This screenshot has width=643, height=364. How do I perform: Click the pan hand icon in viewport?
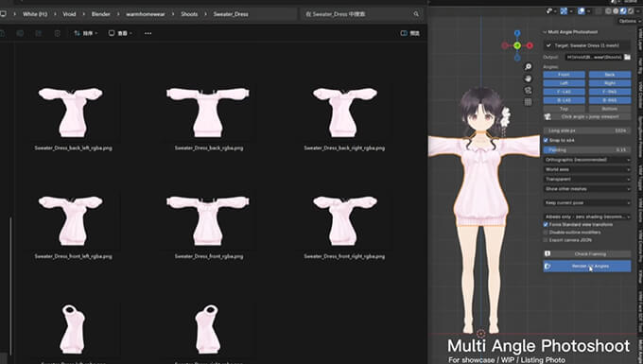pyautogui.click(x=529, y=78)
